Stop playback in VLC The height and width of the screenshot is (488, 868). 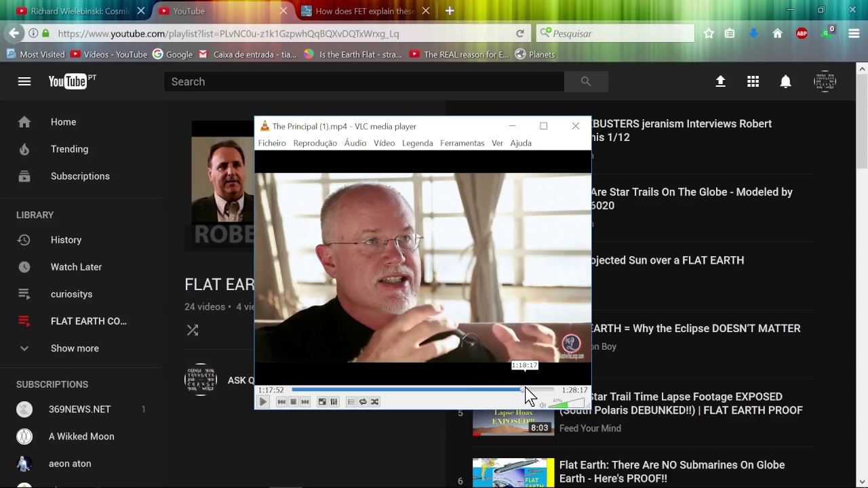click(294, 402)
